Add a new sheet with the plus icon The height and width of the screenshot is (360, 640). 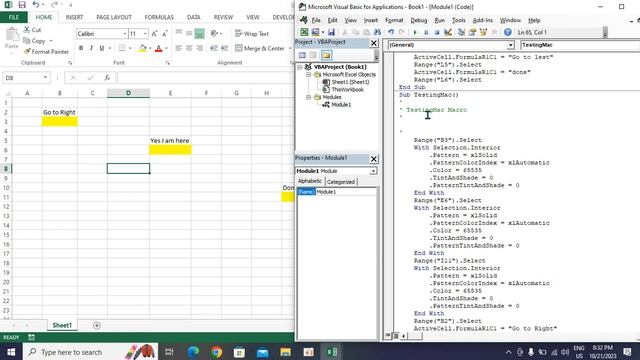click(x=97, y=325)
